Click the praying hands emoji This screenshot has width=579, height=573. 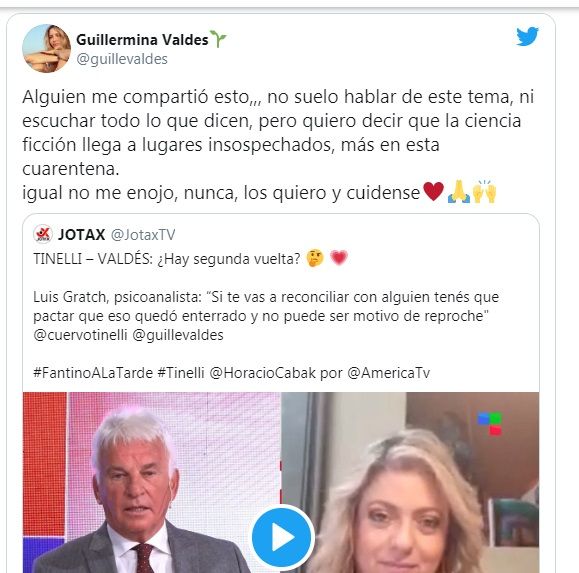[x=458, y=192]
